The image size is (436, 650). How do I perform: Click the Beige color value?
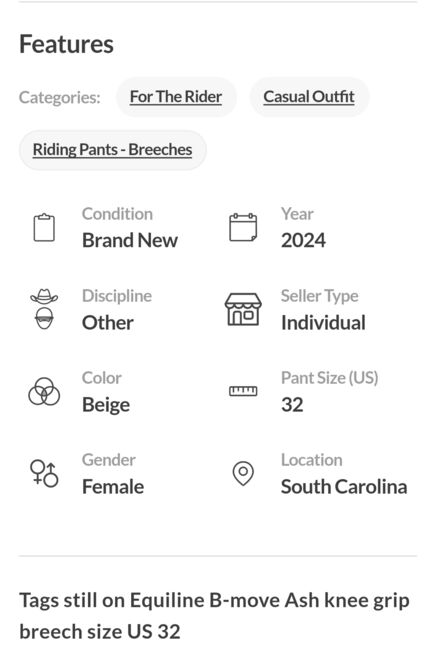pos(106,405)
